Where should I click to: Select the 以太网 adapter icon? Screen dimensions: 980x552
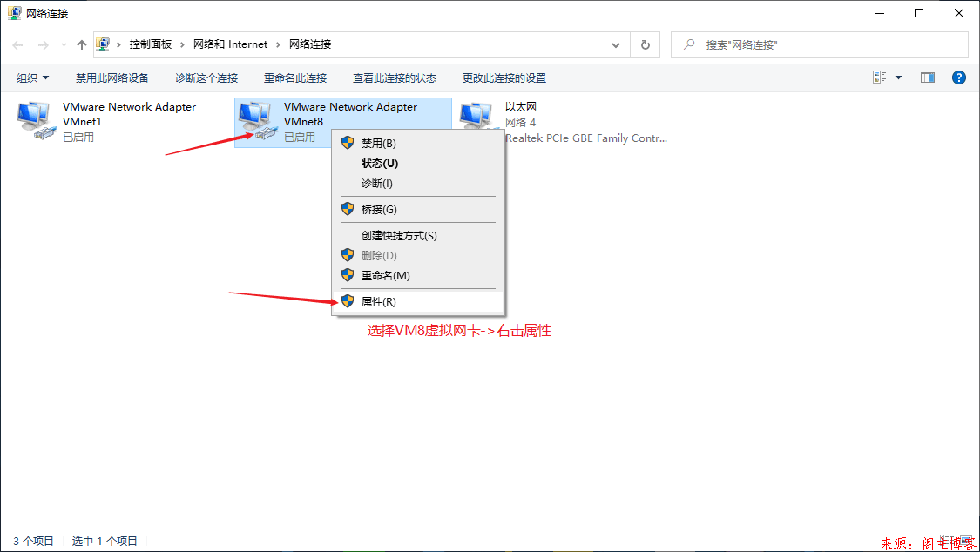[478, 116]
